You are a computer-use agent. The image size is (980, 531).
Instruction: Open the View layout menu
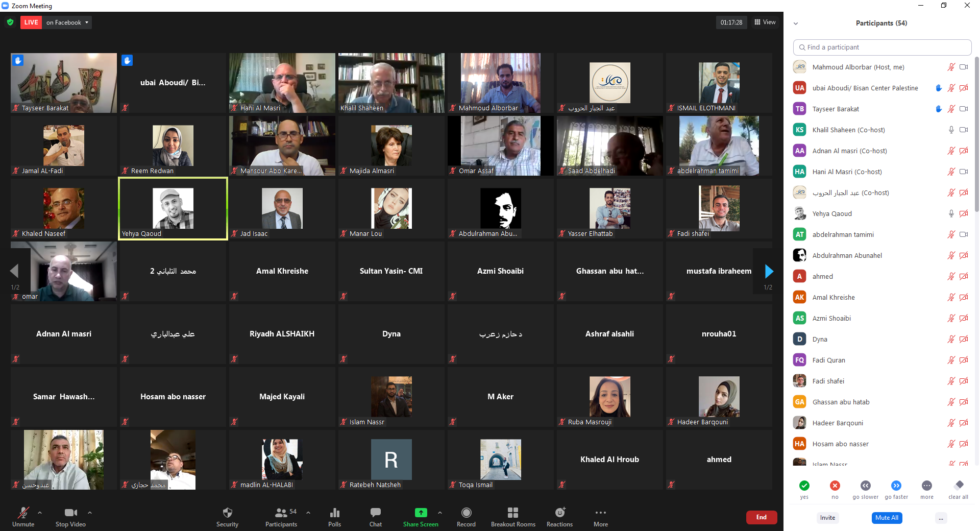click(x=765, y=22)
